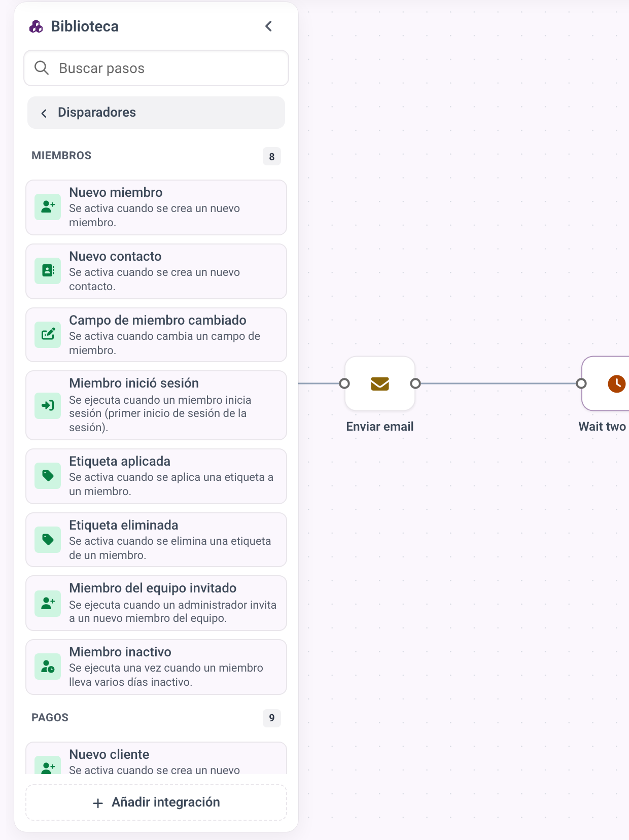Select the Nuevo cliente trigger card
This screenshot has height=840, width=629.
156,758
